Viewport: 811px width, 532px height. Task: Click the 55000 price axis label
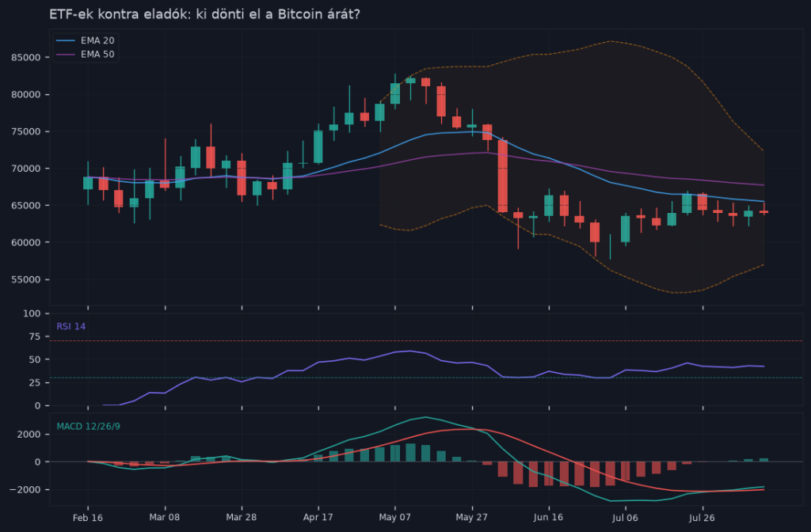pyautogui.click(x=26, y=279)
